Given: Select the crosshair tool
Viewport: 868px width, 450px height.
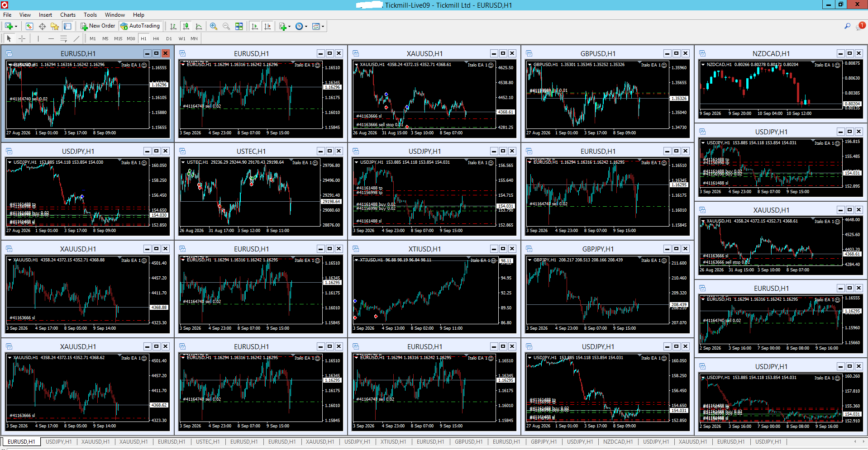Looking at the screenshot, I should point(22,38).
